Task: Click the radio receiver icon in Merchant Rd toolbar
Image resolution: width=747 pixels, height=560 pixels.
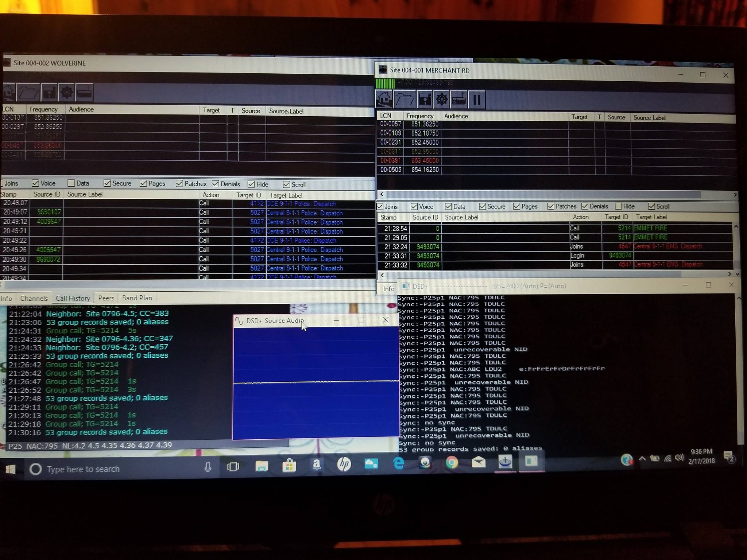Action: click(459, 99)
